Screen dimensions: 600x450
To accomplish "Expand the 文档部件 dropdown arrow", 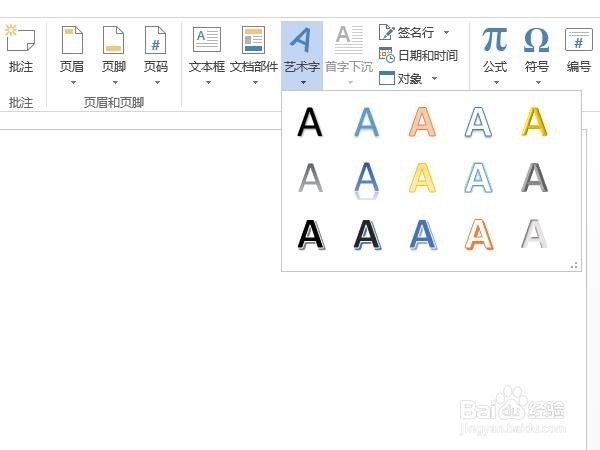I will point(255,82).
